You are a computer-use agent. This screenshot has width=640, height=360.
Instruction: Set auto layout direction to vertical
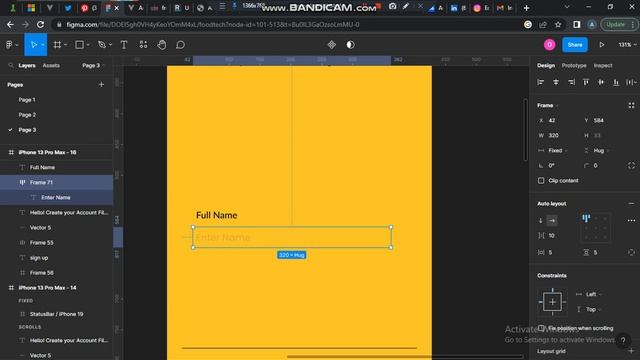541,220
